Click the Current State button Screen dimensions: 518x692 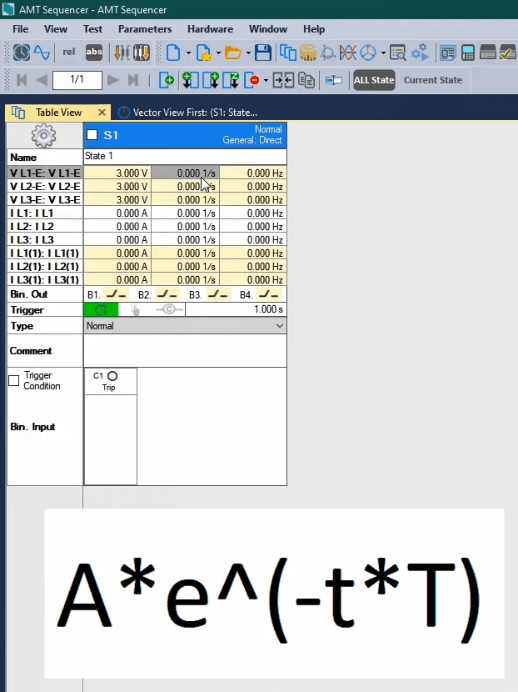click(433, 80)
